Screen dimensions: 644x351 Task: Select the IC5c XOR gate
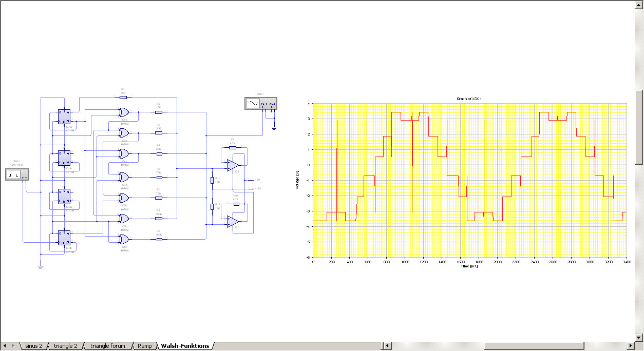coord(123,239)
